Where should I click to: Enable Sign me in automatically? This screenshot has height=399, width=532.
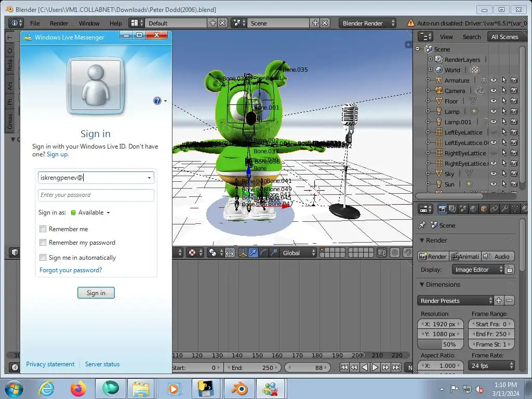[x=43, y=258]
